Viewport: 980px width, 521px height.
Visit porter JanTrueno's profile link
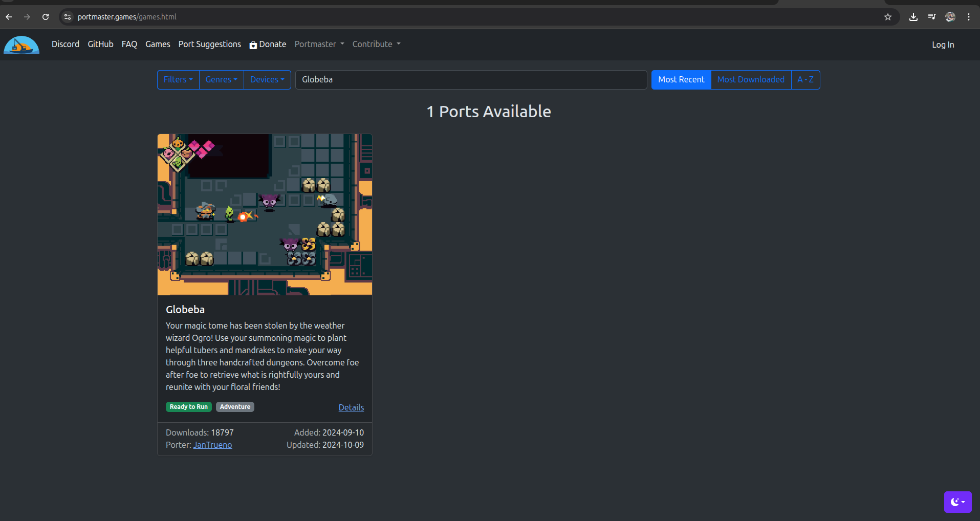pyautogui.click(x=212, y=445)
